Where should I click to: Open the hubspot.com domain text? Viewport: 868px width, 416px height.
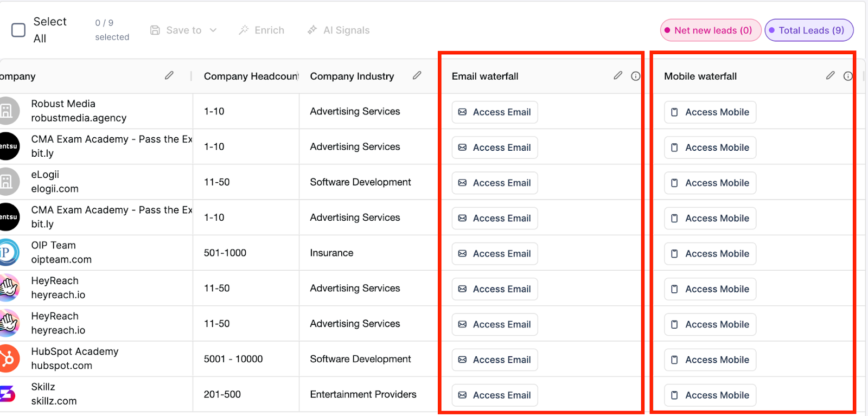pyautogui.click(x=62, y=366)
